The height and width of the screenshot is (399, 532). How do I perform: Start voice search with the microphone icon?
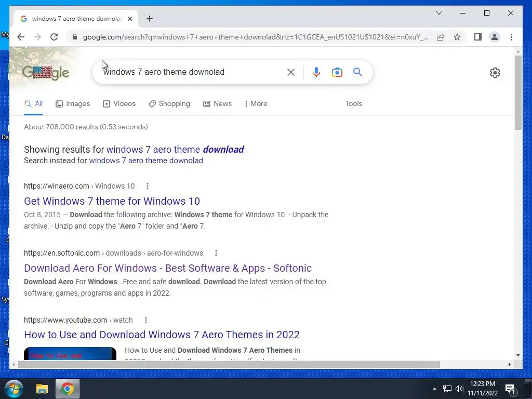tap(316, 72)
